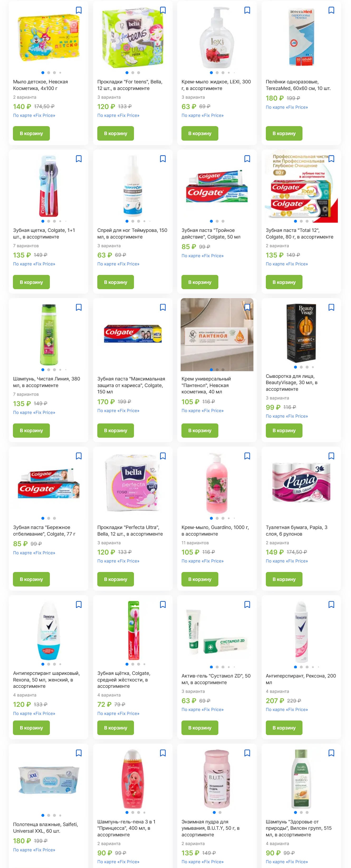Open Зубная паста Total 12 Colgate title
The width and height of the screenshot is (351, 868).
(300, 233)
